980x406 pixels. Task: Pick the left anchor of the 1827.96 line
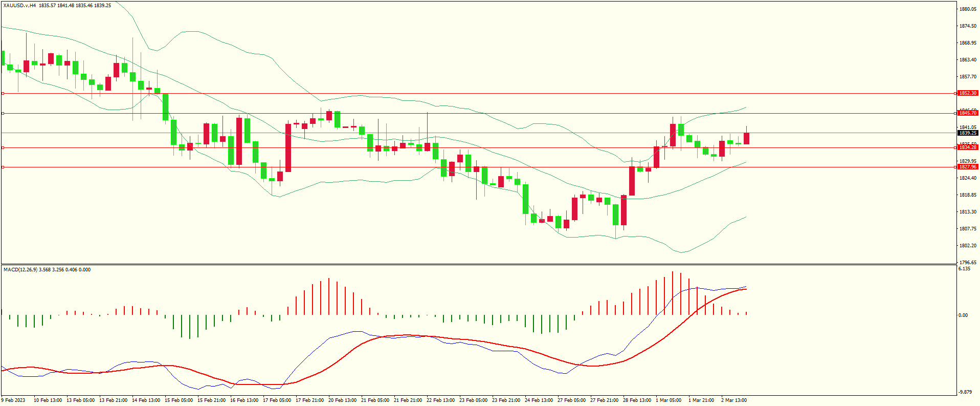pyautogui.click(x=3, y=167)
